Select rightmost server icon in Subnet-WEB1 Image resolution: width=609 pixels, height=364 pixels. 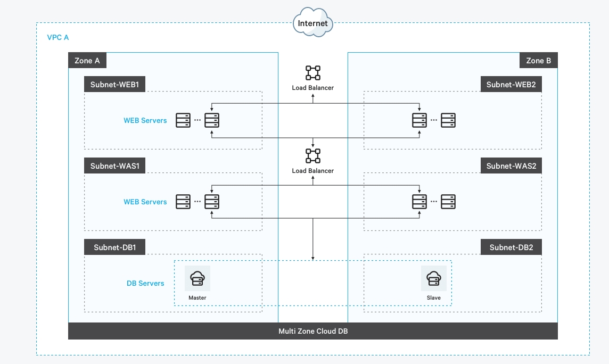click(212, 120)
